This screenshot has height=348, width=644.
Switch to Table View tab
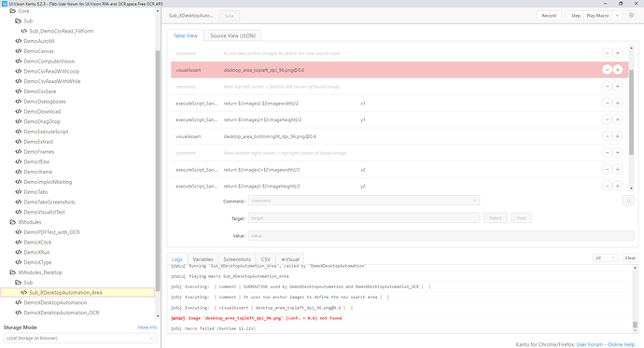[185, 35]
